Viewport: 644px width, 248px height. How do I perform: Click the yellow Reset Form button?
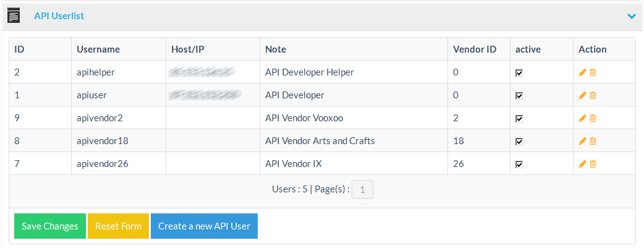tap(118, 226)
